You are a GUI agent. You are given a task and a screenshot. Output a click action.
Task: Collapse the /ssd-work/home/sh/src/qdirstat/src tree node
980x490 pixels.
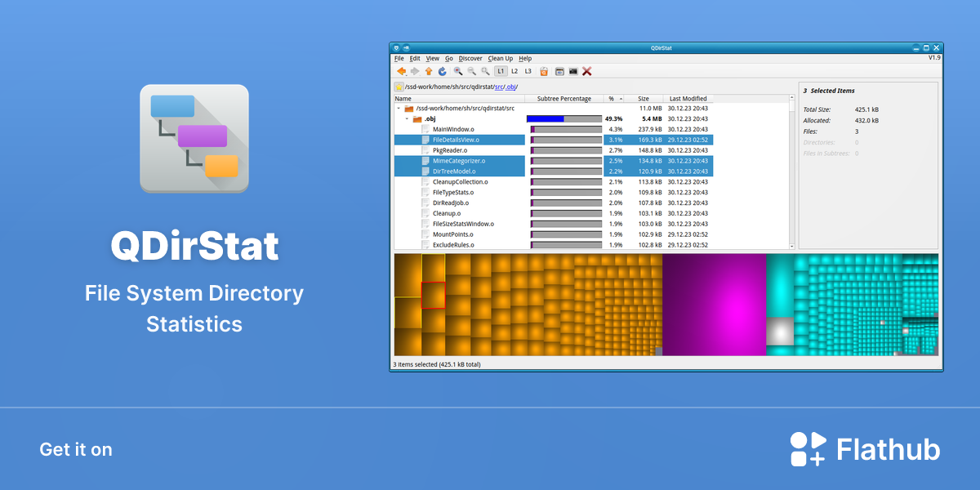point(399,108)
